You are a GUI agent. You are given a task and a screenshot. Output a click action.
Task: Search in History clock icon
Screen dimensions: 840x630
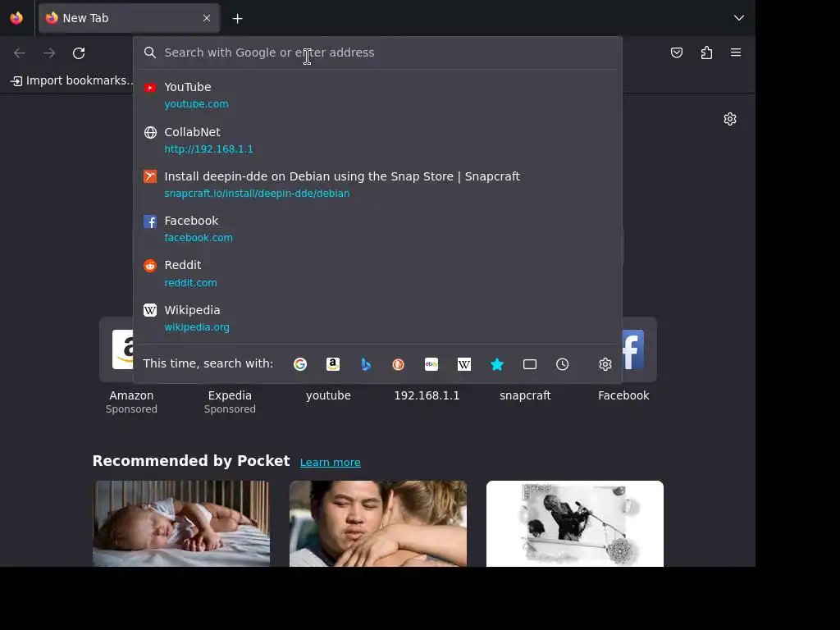(563, 364)
